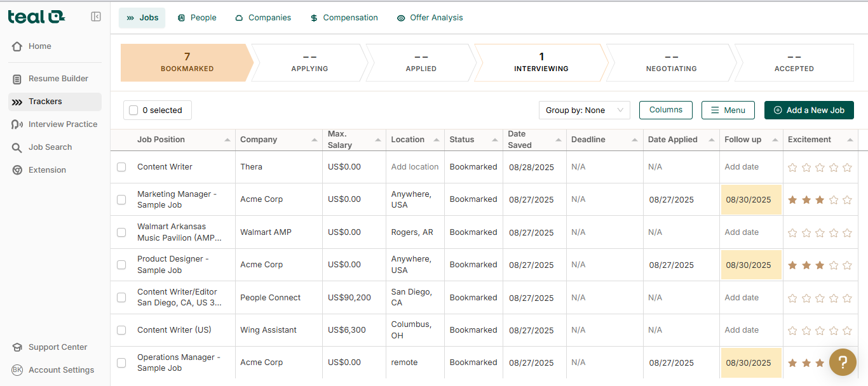The image size is (868, 386).
Task: Open the Resume Builder
Action: 56,78
